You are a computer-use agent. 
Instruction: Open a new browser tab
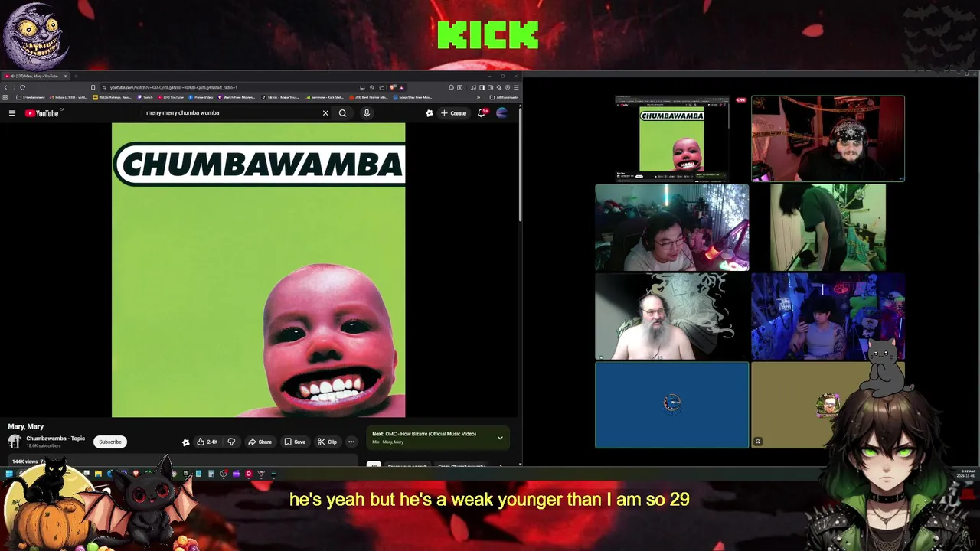coord(76,76)
